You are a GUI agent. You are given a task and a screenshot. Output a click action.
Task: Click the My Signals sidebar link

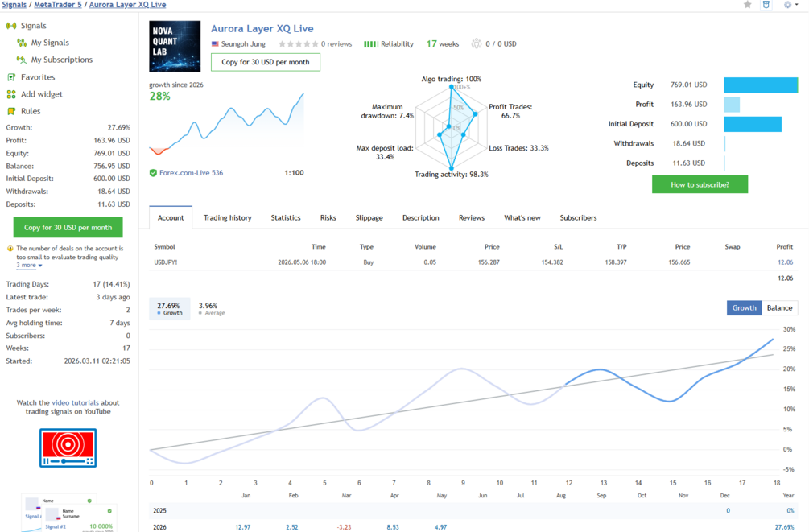50,43
